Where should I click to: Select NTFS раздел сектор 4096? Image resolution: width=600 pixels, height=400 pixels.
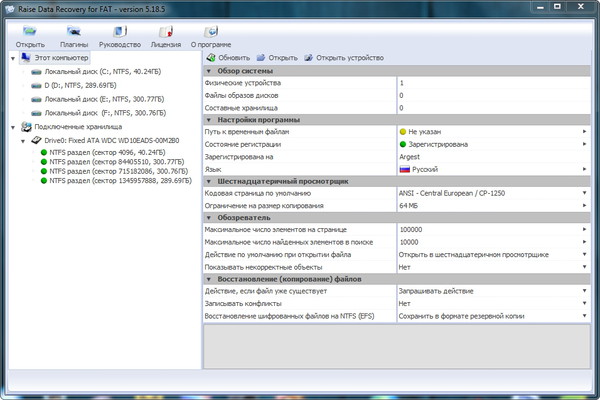click(107, 152)
